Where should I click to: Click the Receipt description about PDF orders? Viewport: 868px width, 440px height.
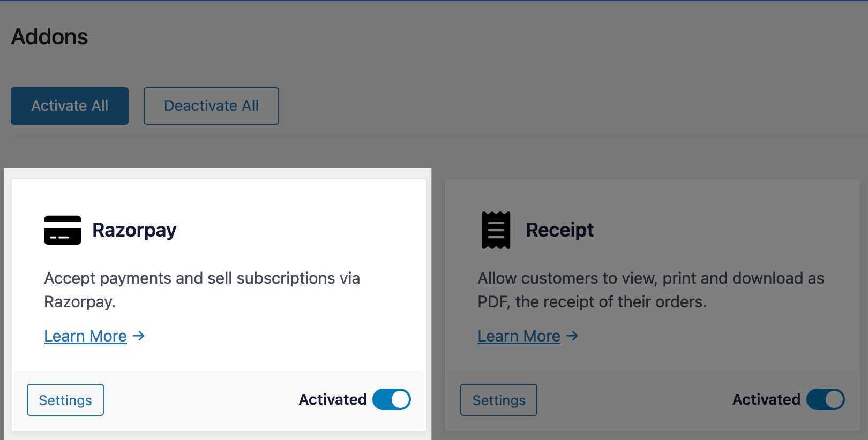click(x=651, y=290)
